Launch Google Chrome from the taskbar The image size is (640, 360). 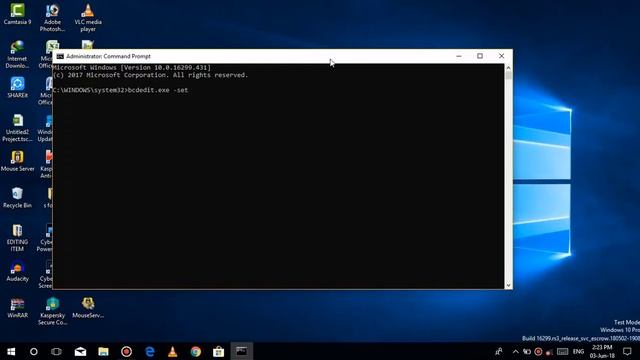[196, 351]
